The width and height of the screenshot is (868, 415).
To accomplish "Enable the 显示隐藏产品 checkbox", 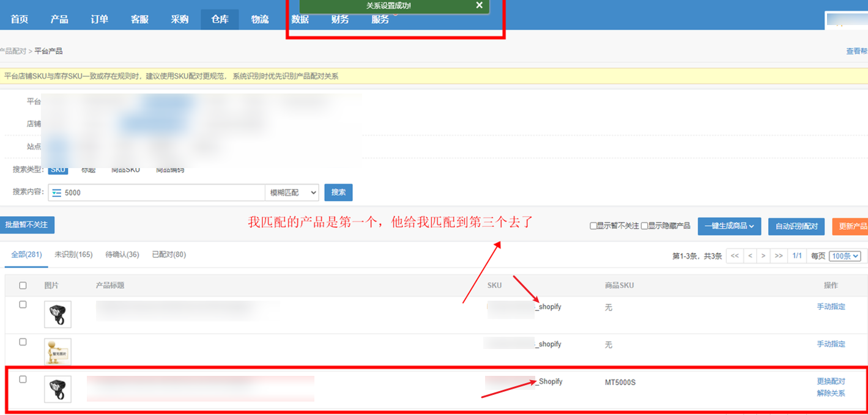I will pyautogui.click(x=644, y=226).
